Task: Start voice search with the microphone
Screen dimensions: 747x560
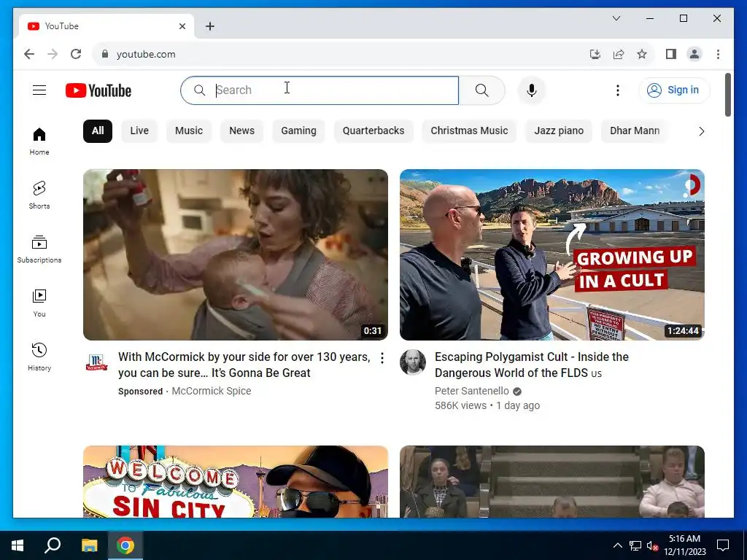Action: (x=532, y=90)
